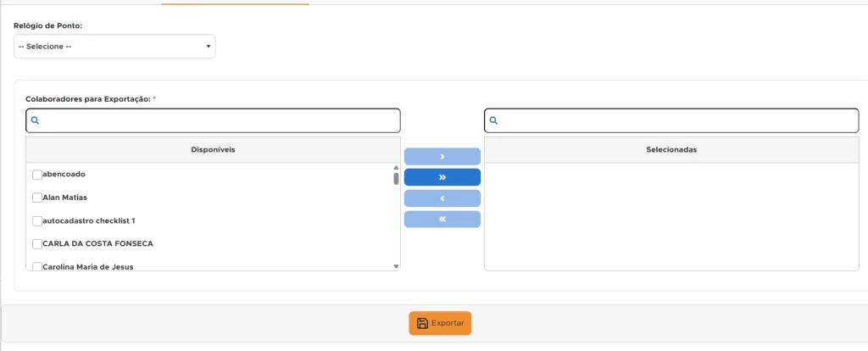
Task: Open the Relógio de Ponto dropdown
Action: tap(114, 46)
